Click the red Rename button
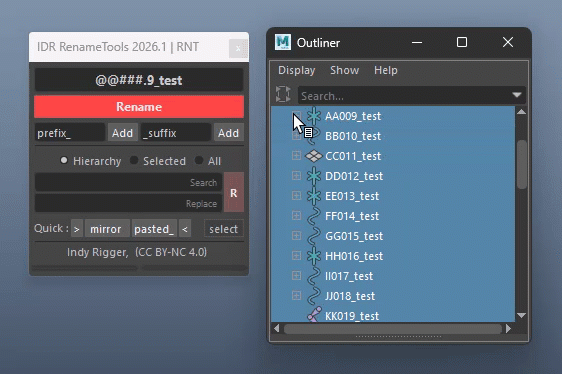This screenshot has height=374, width=562. (139, 106)
